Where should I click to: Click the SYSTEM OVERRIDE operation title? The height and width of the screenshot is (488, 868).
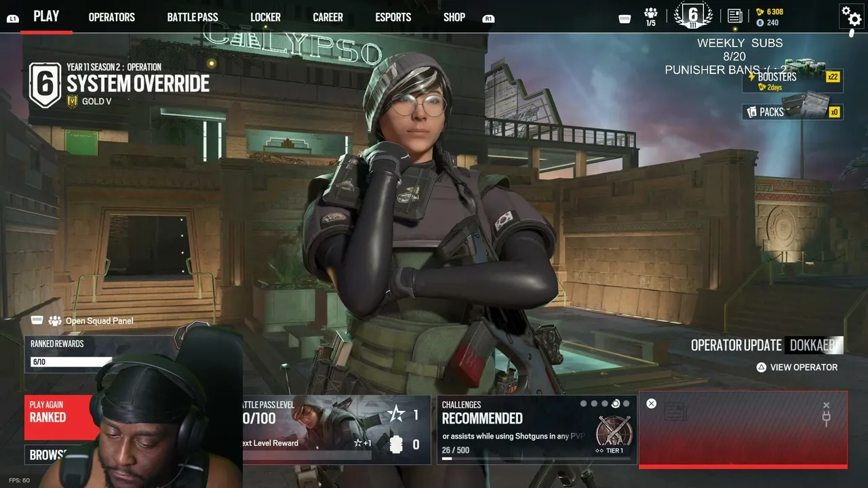tap(138, 83)
